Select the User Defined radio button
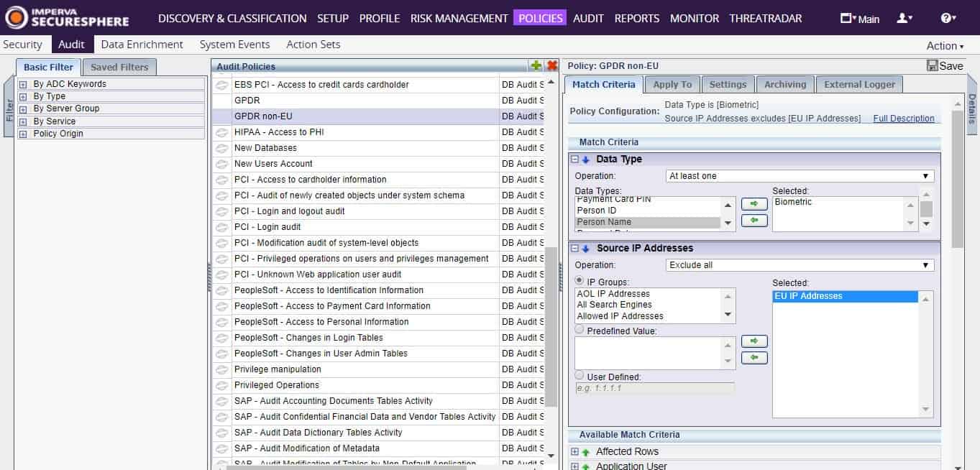Viewport: 980px width, 470px height. click(580, 375)
